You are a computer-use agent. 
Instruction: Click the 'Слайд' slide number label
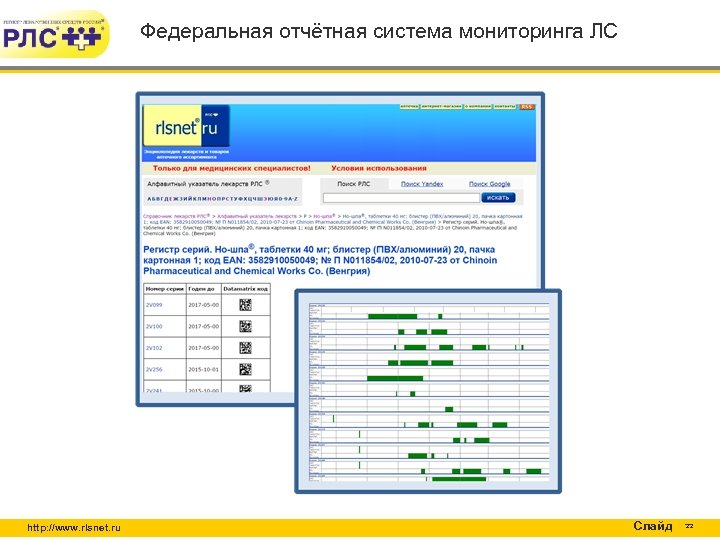(652, 526)
